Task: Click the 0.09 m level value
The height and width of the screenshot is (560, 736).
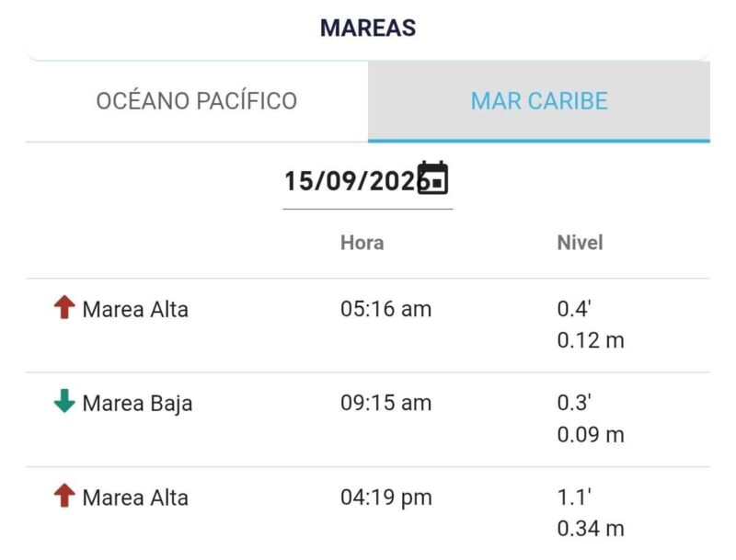Action: [591, 435]
